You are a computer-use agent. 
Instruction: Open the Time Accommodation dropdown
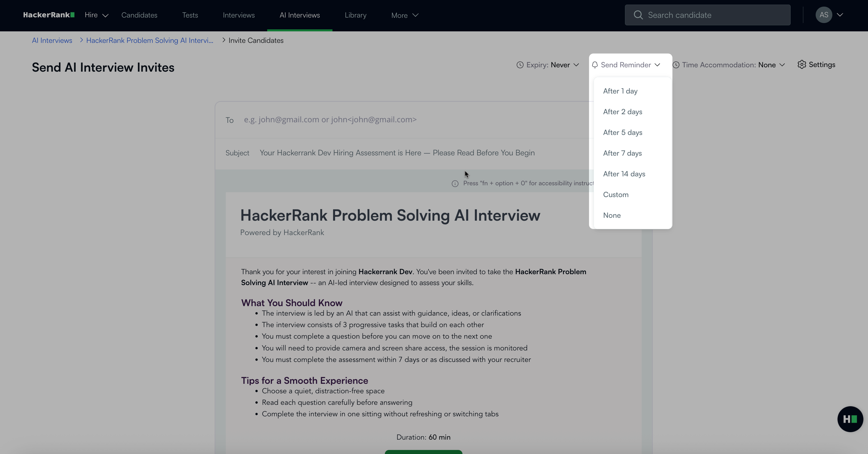point(729,65)
